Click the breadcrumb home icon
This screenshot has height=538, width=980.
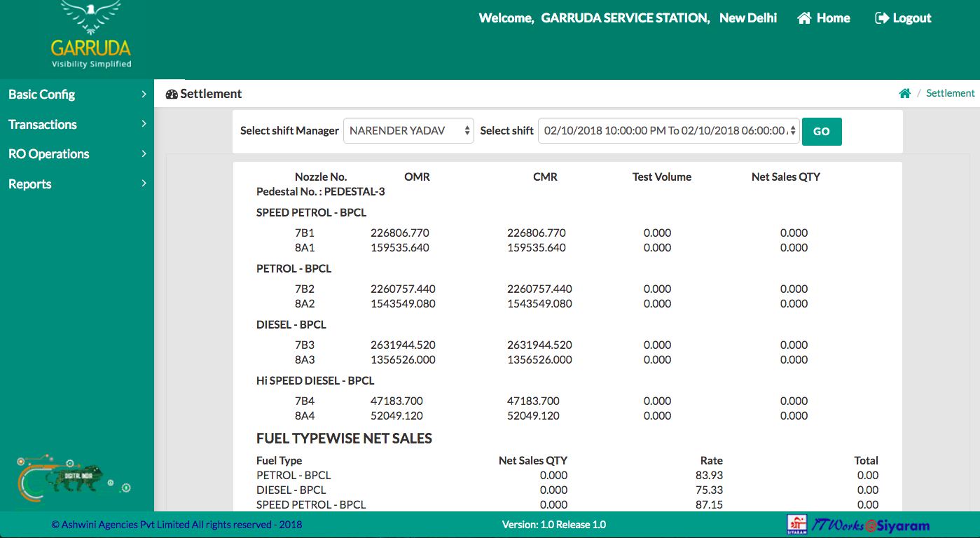pyautogui.click(x=905, y=93)
